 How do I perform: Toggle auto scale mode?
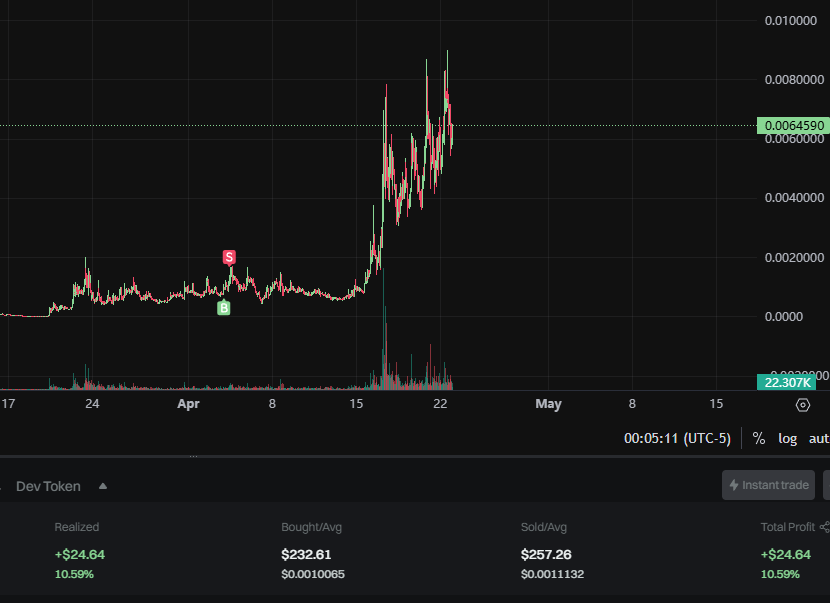coord(819,438)
